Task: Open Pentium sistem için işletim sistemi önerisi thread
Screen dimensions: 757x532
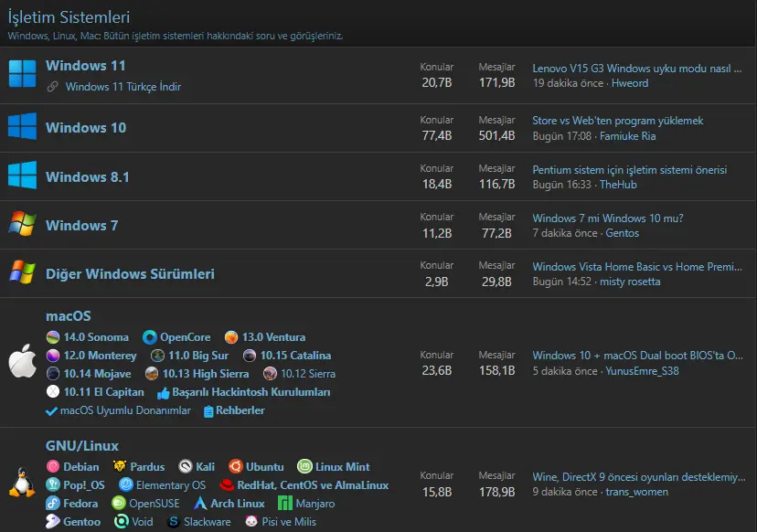Action: [630, 169]
